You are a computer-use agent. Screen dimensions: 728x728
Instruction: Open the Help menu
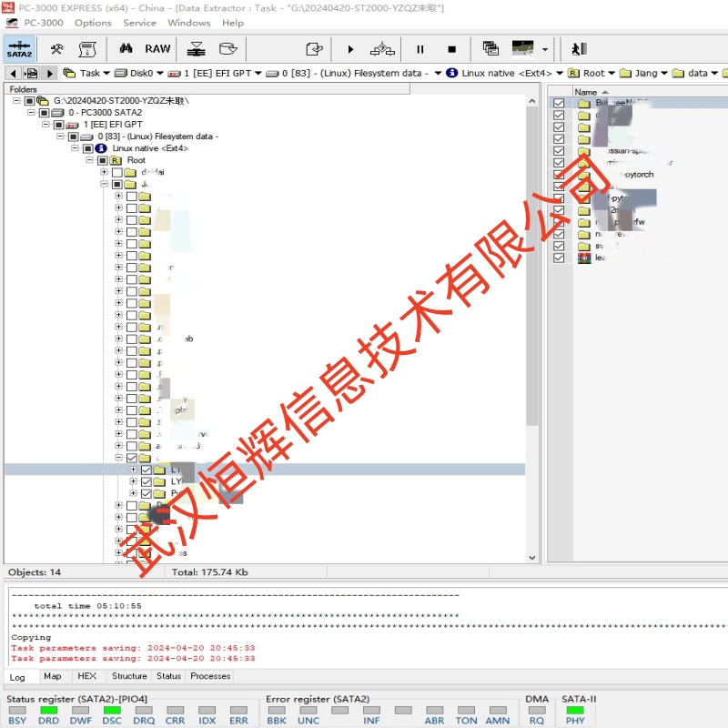point(233,23)
